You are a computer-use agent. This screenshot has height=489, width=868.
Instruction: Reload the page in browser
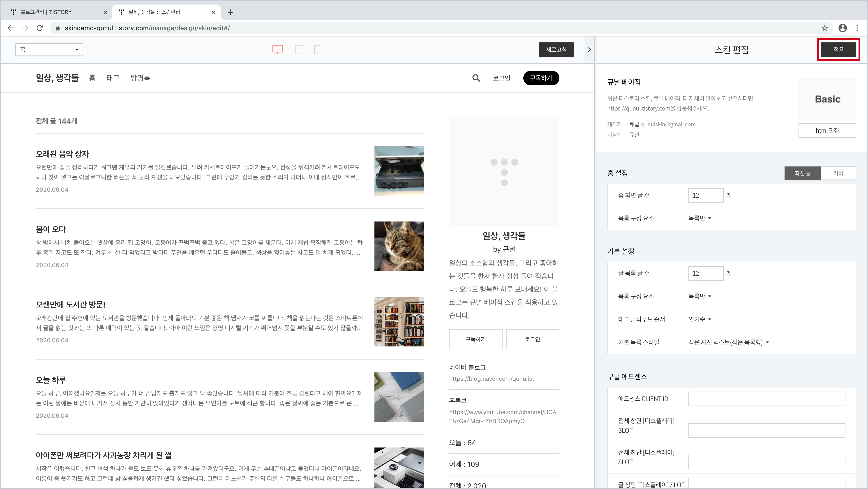click(40, 28)
